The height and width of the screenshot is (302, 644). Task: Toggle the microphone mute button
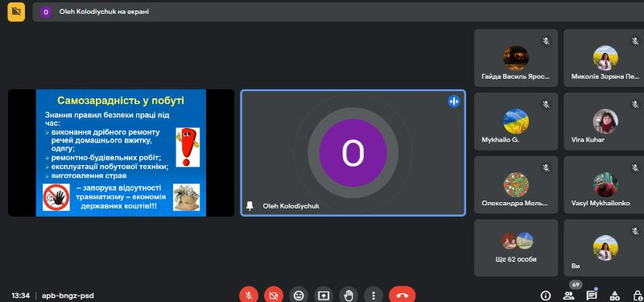tap(249, 295)
